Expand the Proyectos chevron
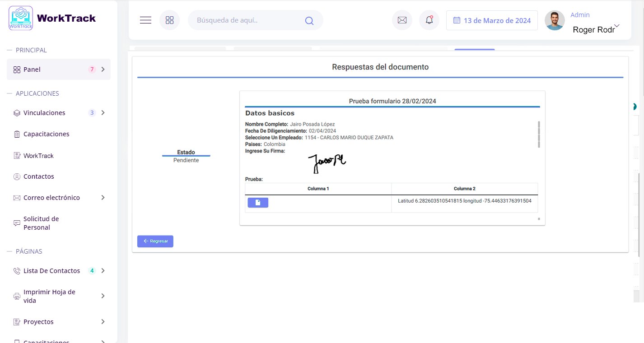 click(103, 322)
